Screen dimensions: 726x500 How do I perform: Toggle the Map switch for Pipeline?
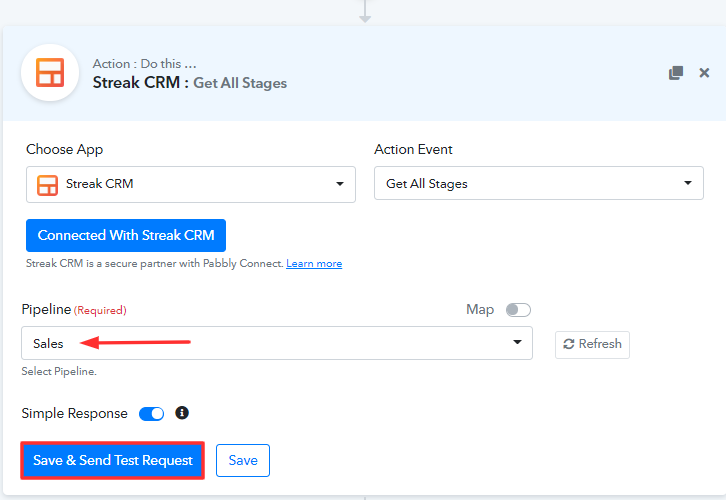(518, 310)
